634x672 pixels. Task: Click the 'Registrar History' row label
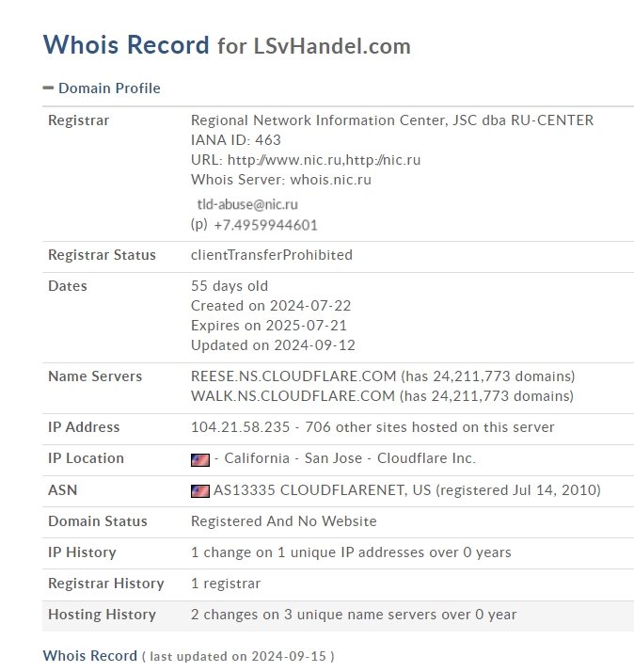106,584
